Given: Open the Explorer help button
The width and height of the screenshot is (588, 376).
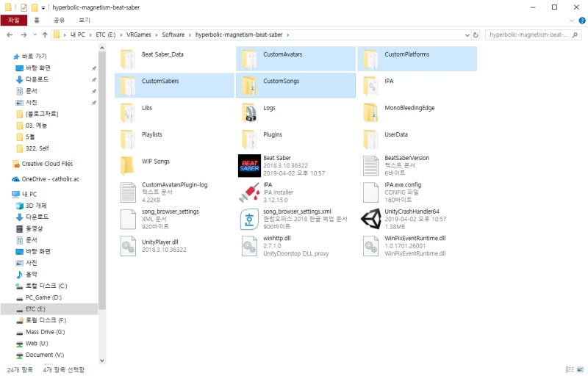Looking at the screenshot, I should click(x=582, y=21).
